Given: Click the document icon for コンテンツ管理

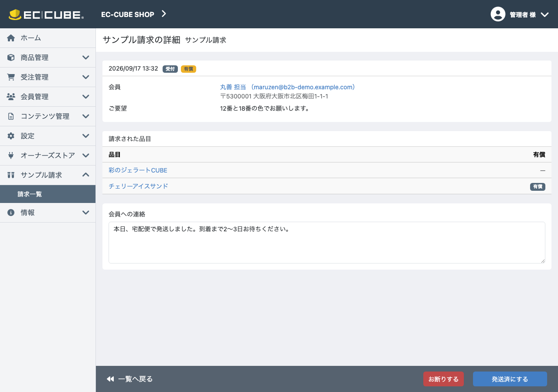Looking at the screenshot, I should click(x=11, y=116).
